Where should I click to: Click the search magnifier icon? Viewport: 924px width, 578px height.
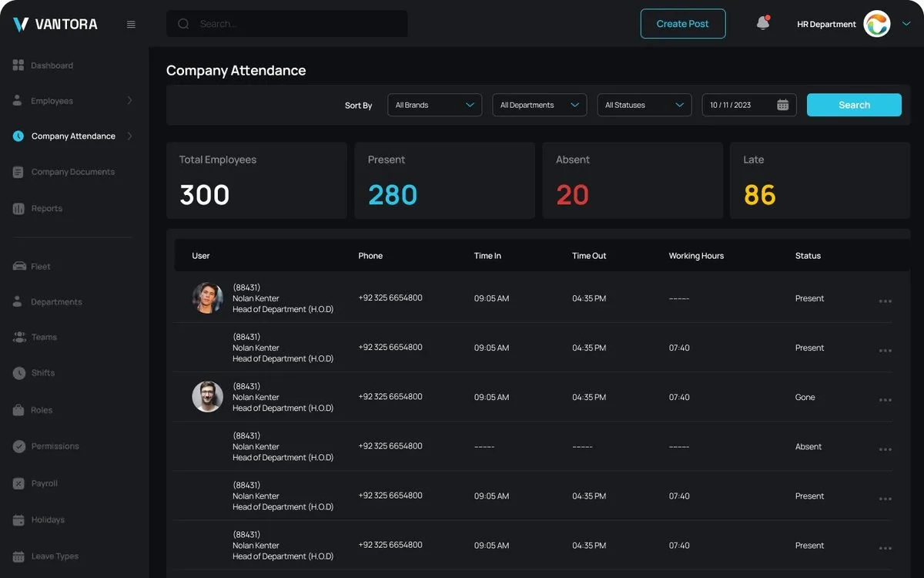click(183, 24)
